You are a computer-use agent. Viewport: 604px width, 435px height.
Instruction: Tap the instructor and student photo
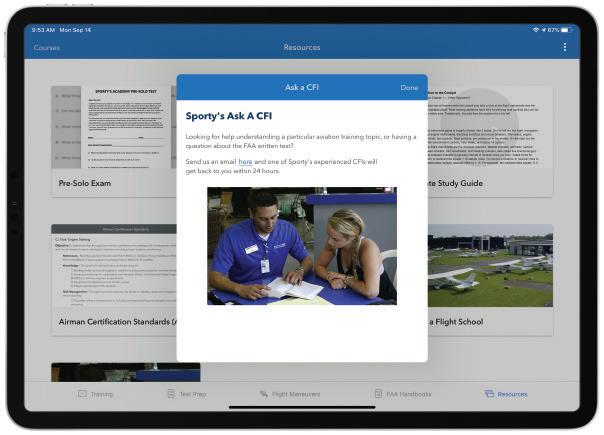click(302, 246)
